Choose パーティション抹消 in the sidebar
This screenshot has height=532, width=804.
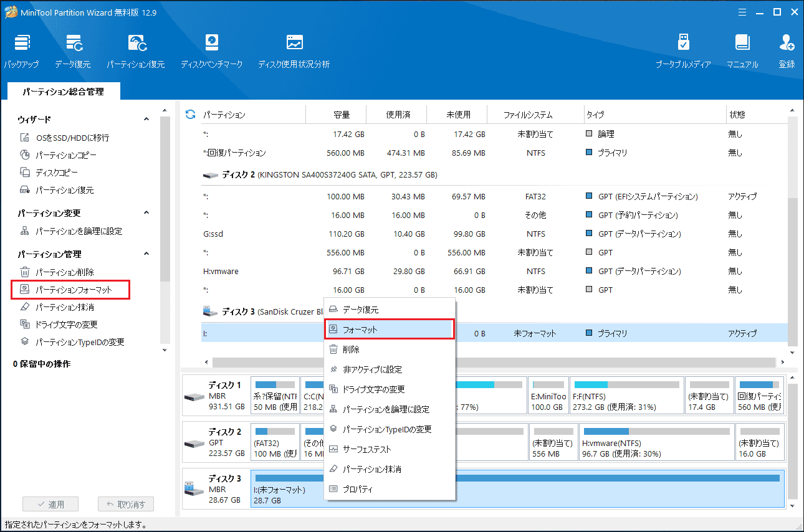(x=57, y=307)
